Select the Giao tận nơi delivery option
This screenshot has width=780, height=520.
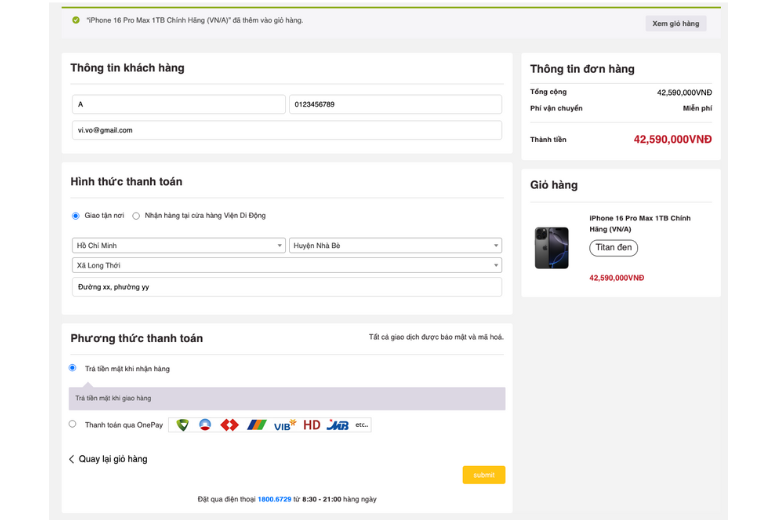point(76,215)
